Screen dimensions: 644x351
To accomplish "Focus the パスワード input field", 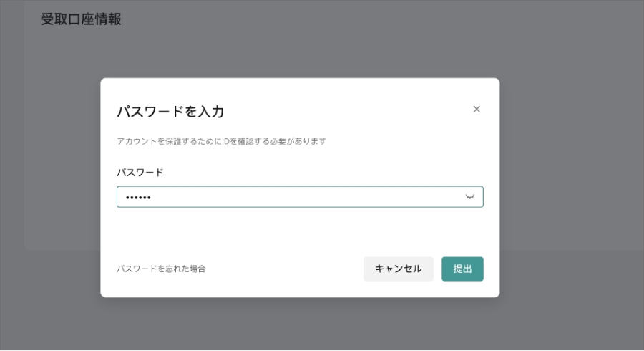I will tap(300, 197).
